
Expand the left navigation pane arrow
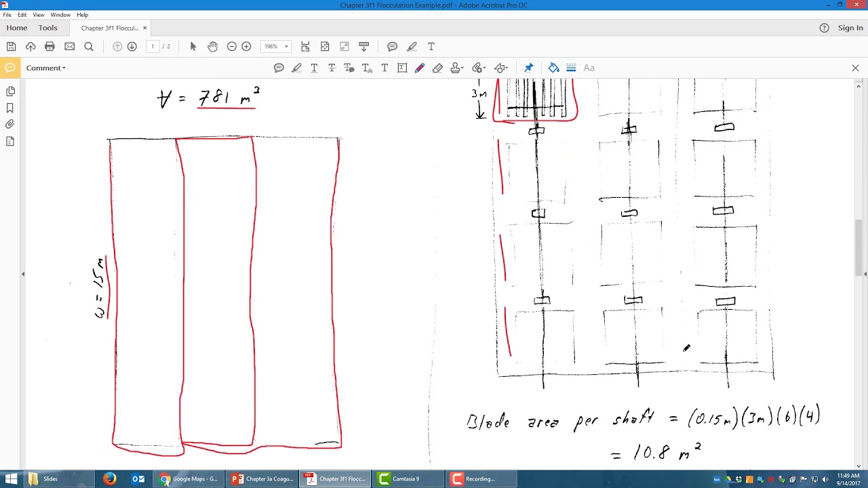pyautogui.click(x=22, y=274)
